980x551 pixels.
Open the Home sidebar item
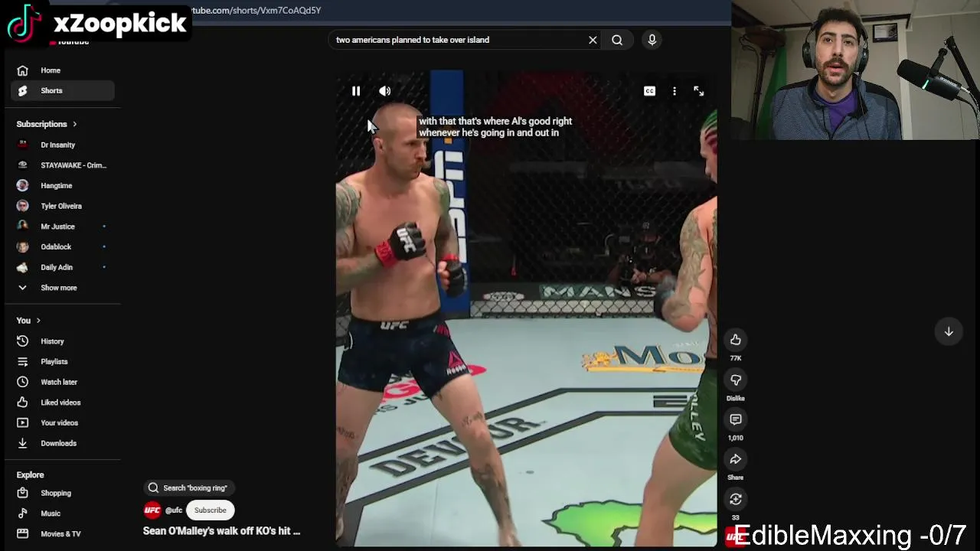point(63,70)
